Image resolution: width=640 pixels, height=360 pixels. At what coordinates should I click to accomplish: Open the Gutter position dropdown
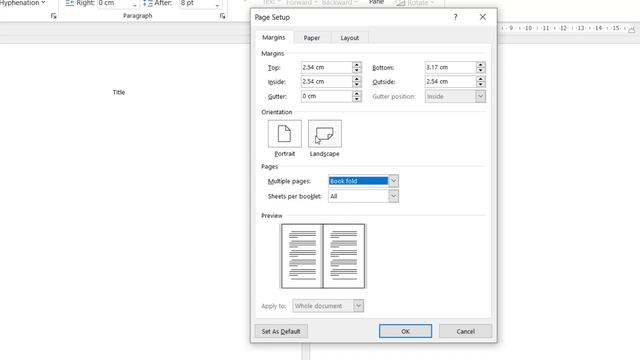(x=455, y=96)
